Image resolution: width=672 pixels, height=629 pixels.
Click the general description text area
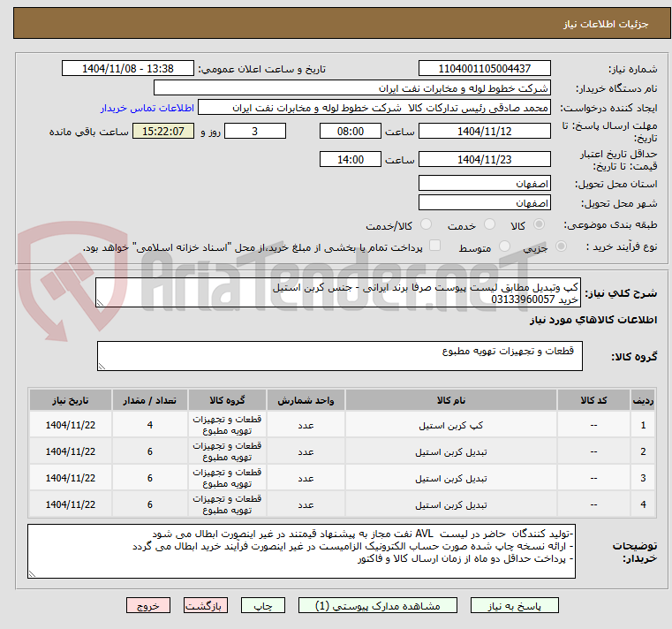(338, 292)
